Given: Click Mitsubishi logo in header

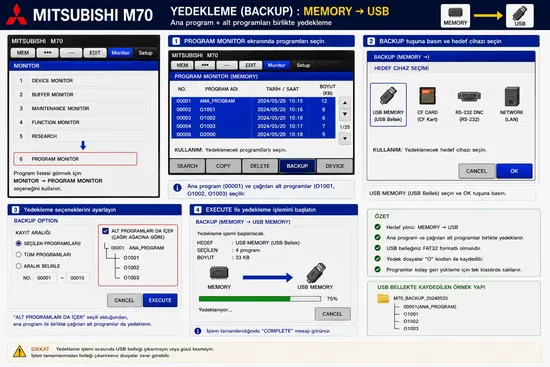Looking at the screenshot, I should (16, 15).
